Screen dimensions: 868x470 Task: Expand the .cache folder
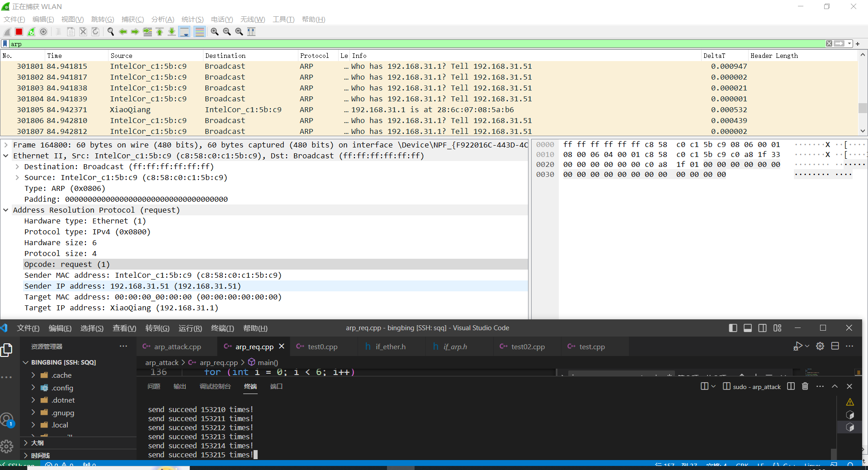coord(33,375)
